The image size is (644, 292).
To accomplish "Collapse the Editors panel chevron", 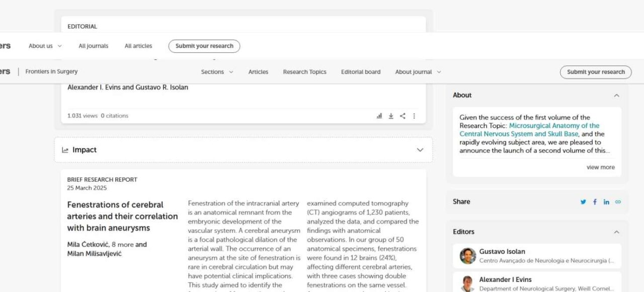I will point(616,232).
